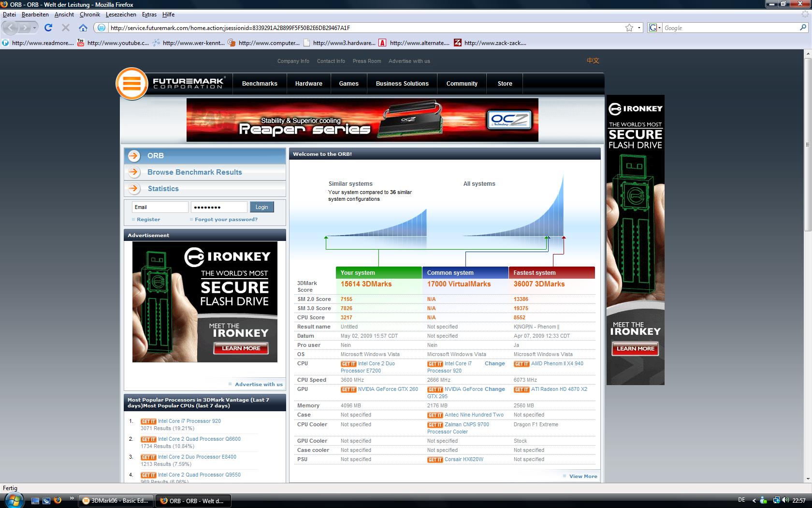
Task: Open the Community navigation tab
Action: (462, 84)
